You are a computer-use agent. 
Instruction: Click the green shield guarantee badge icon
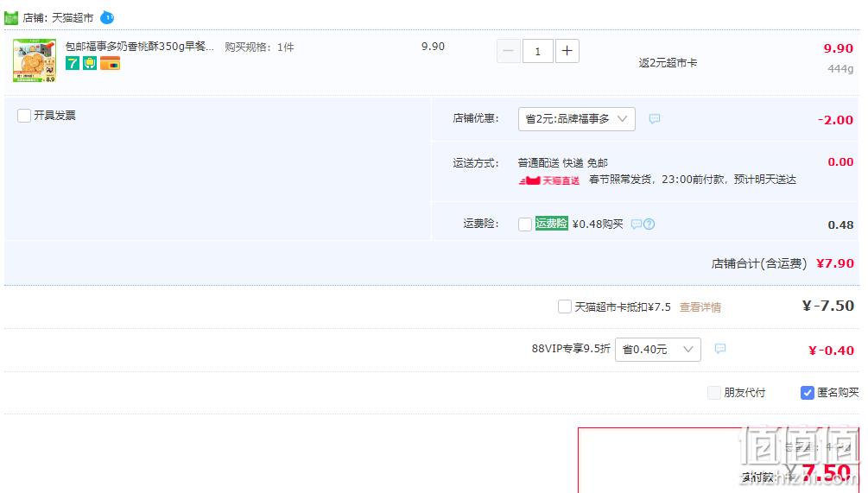click(90, 63)
